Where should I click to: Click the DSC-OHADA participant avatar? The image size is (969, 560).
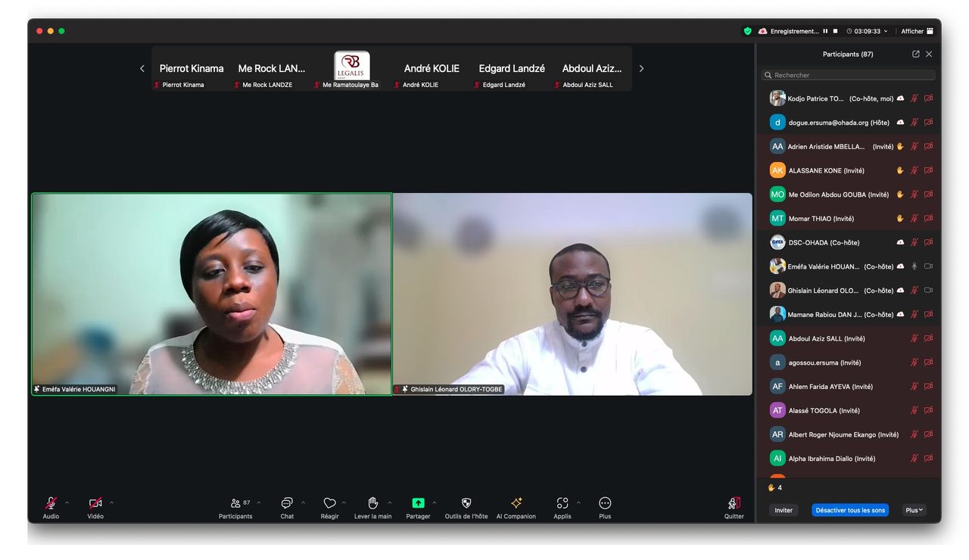pyautogui.click(x=777, y=242)
